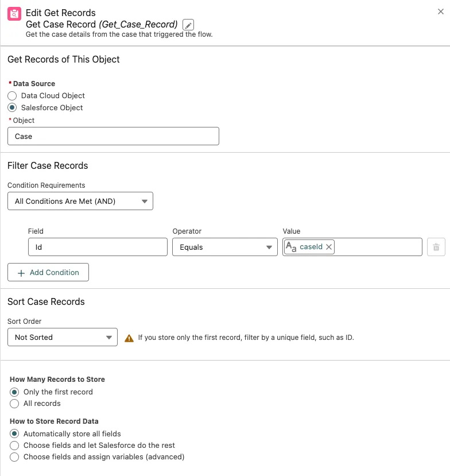Screen dimensions: 450x476
Task: Open Condition Requirements dropdown
Action: pyautogui.click(x=80, y=201)
